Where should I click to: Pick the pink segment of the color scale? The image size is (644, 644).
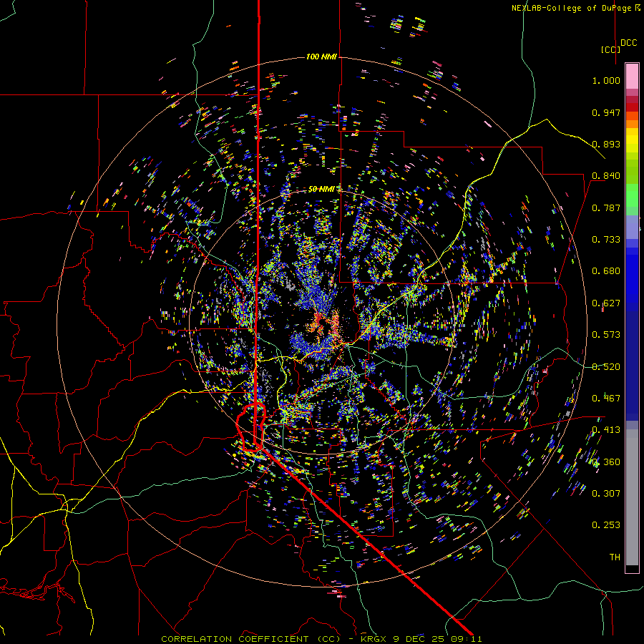coord(632,76)
